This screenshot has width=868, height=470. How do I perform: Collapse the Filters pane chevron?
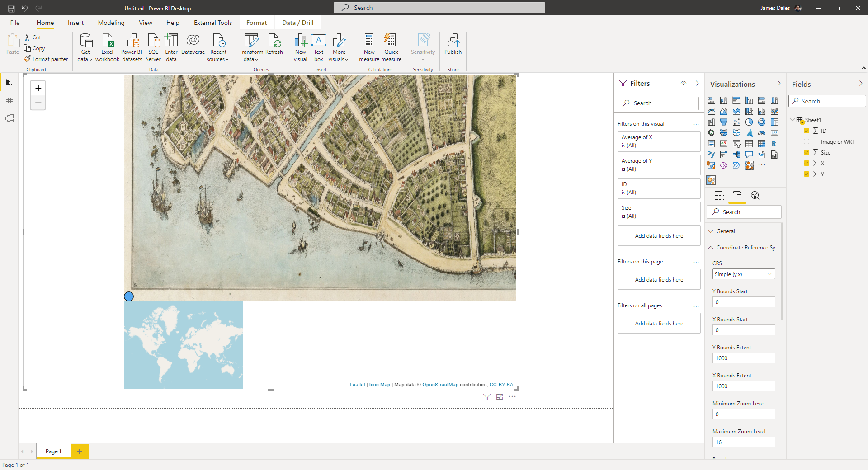click(697, 83)
